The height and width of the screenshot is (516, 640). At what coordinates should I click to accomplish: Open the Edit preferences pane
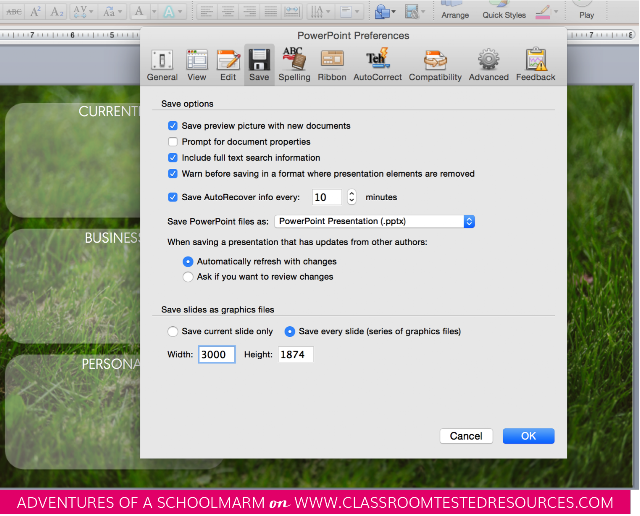tap(228, 65)
